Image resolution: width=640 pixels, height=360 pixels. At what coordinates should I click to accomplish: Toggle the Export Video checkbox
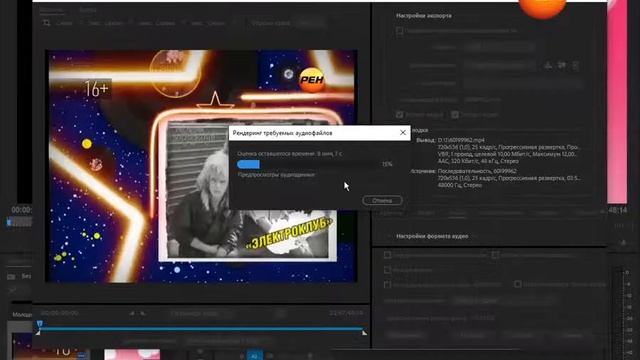pos(400,115)
